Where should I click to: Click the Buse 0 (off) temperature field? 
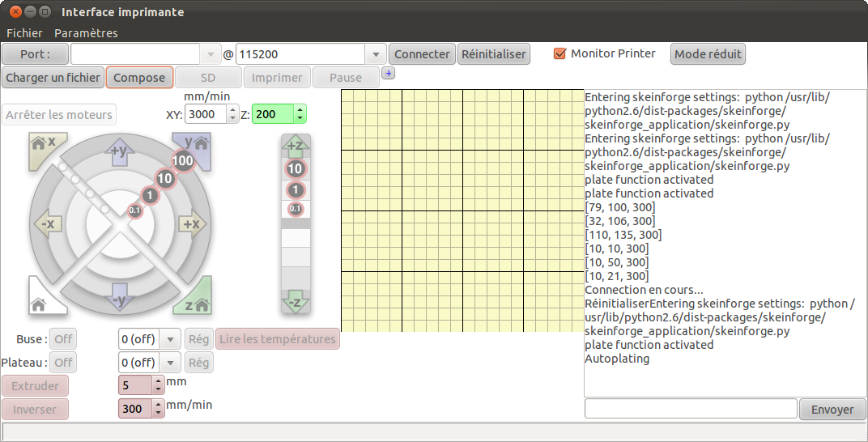pos(139,339)
